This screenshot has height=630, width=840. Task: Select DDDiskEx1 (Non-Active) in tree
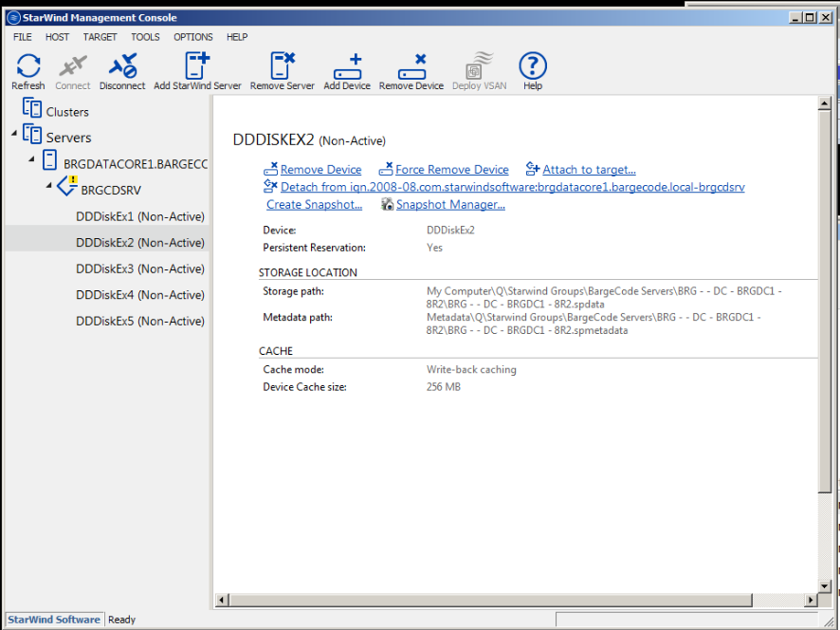click(140, 216)
